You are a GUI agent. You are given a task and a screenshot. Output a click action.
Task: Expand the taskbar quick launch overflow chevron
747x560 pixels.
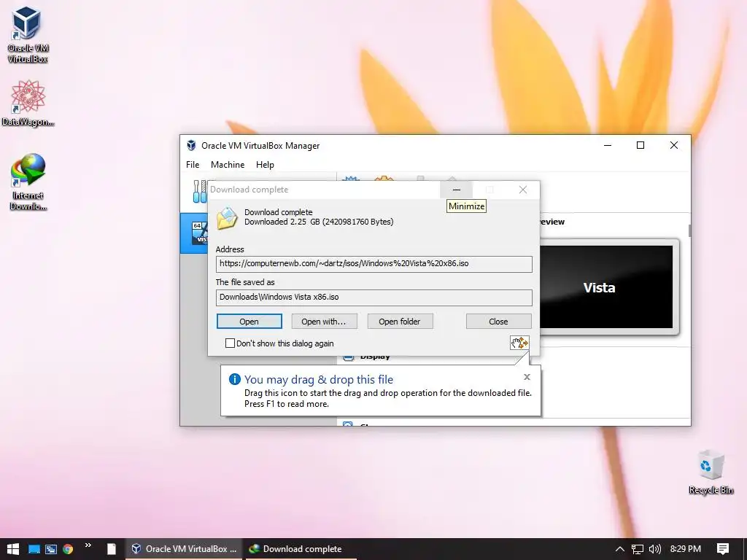[88, 545]
